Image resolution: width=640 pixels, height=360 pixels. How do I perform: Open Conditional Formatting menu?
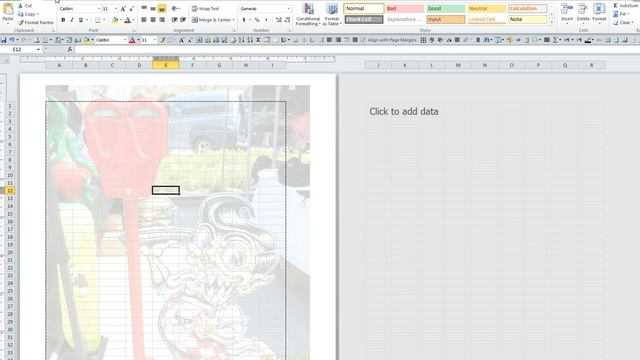point(308,15)
